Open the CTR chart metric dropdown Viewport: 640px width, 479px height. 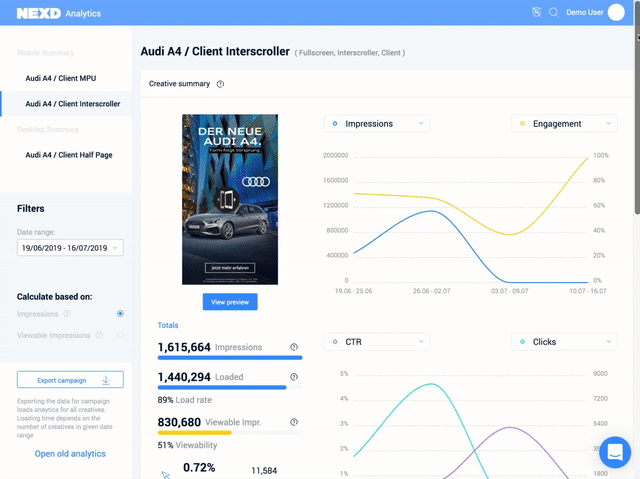(x=377, y=342)
